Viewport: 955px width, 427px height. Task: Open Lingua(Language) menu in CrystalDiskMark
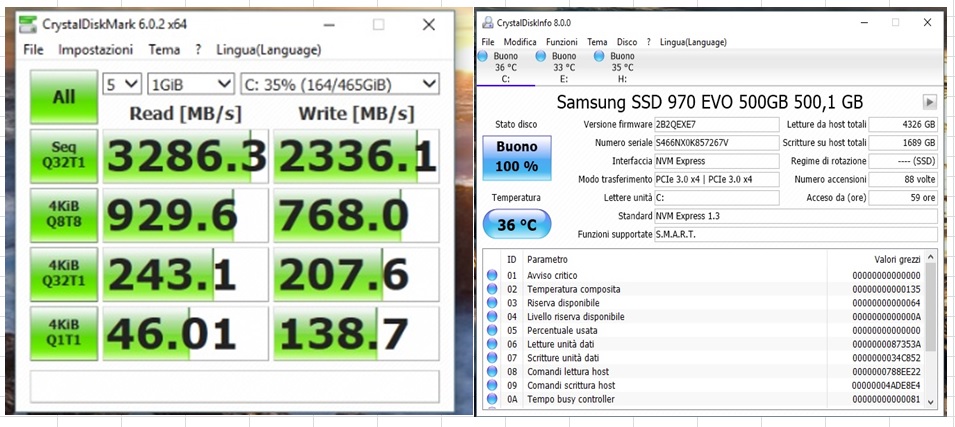pos(269,50)
